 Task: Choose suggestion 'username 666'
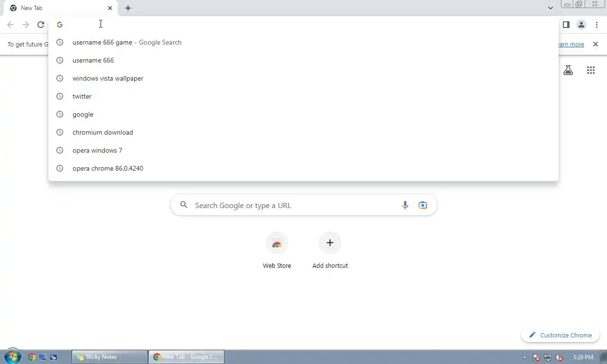click(303, 60)
